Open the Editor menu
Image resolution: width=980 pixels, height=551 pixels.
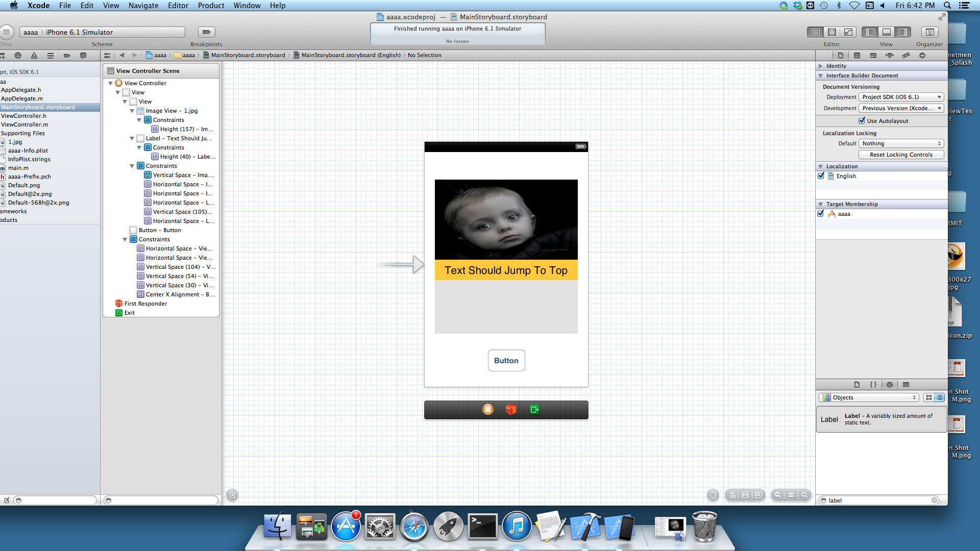pyautogui.click(x=178, y=6)
